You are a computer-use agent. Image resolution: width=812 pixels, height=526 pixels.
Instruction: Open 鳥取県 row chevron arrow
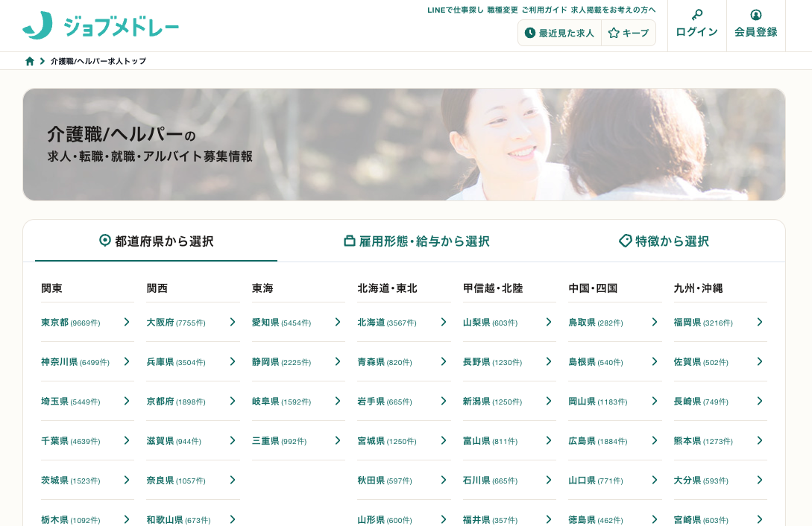[654, 322]
